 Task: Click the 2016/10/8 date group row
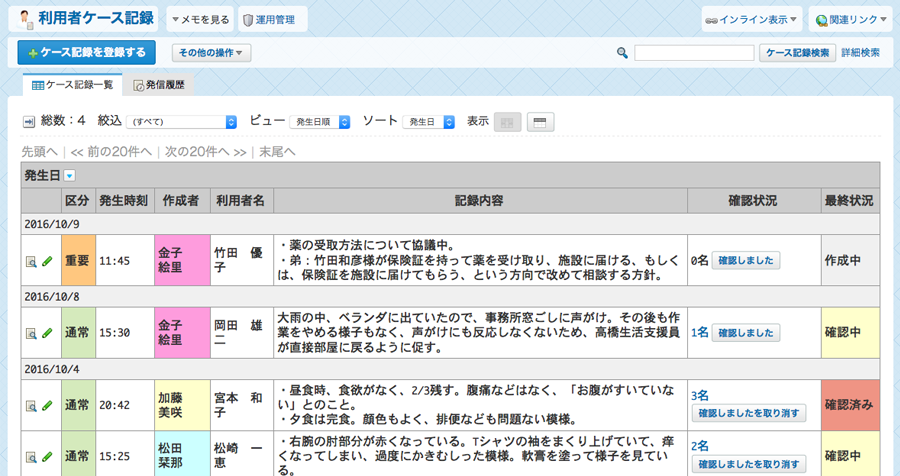450,297
